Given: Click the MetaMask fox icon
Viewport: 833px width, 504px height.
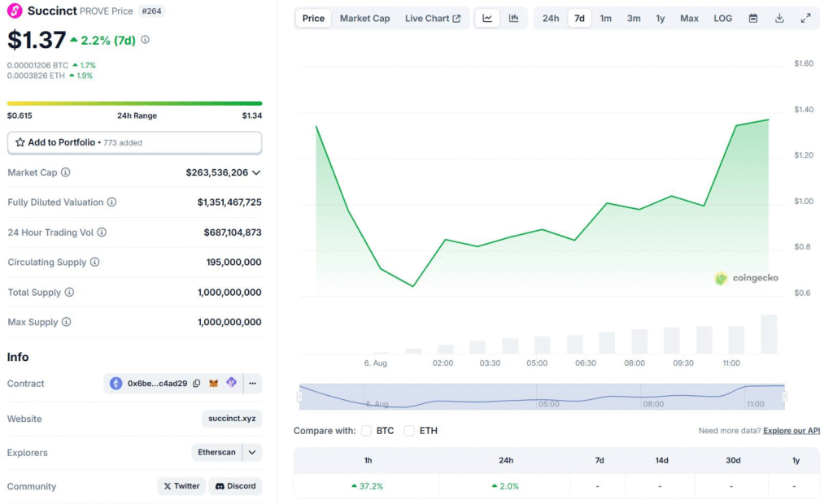Looking at the screenshot, I should pos(214,384).
